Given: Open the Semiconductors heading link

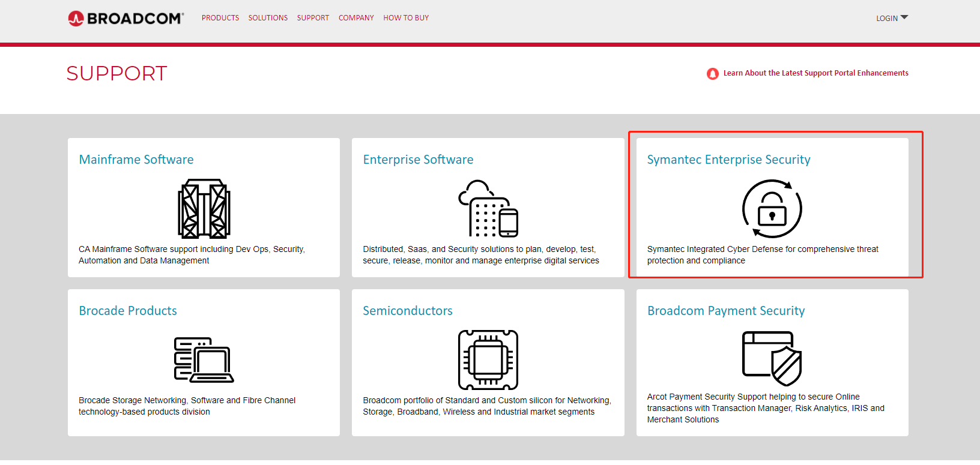Looking at the screenshot, I should point(408,311).
